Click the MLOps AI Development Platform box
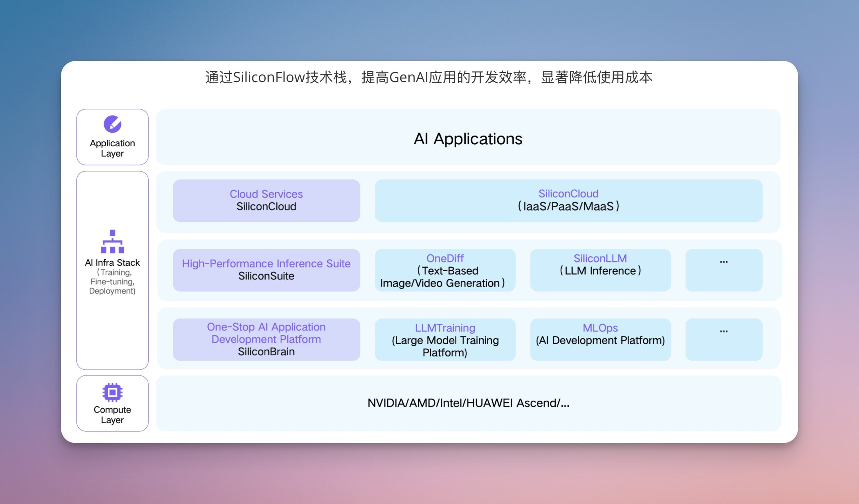 [x=600, y=340]
